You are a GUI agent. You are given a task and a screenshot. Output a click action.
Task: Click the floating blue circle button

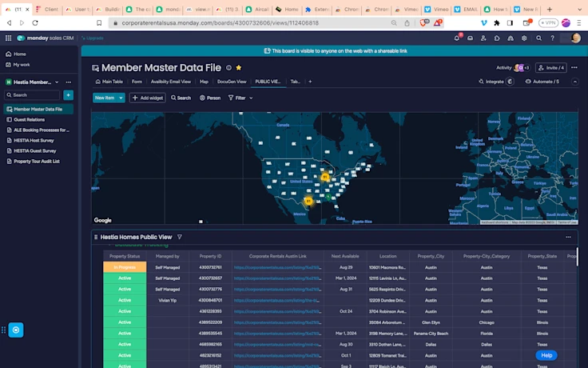[16, 330]
